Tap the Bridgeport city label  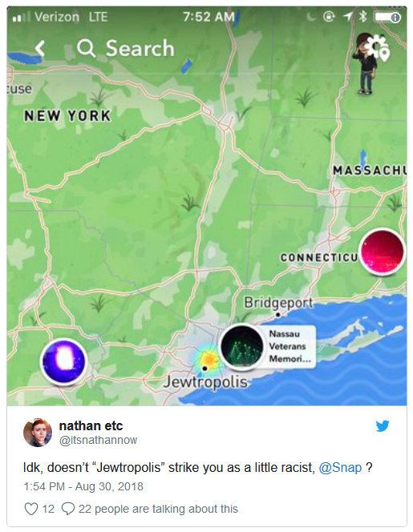pyautogui.click(x=278, y=302)
